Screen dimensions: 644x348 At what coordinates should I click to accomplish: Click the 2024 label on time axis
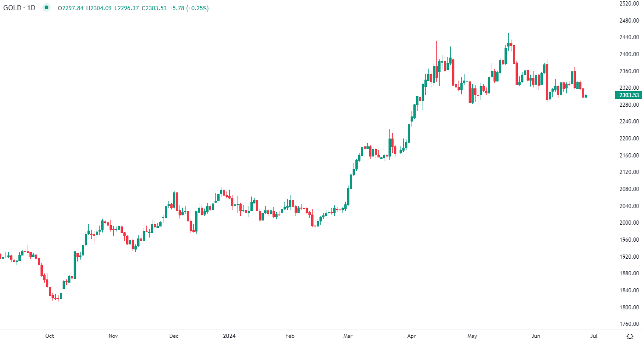229,336
